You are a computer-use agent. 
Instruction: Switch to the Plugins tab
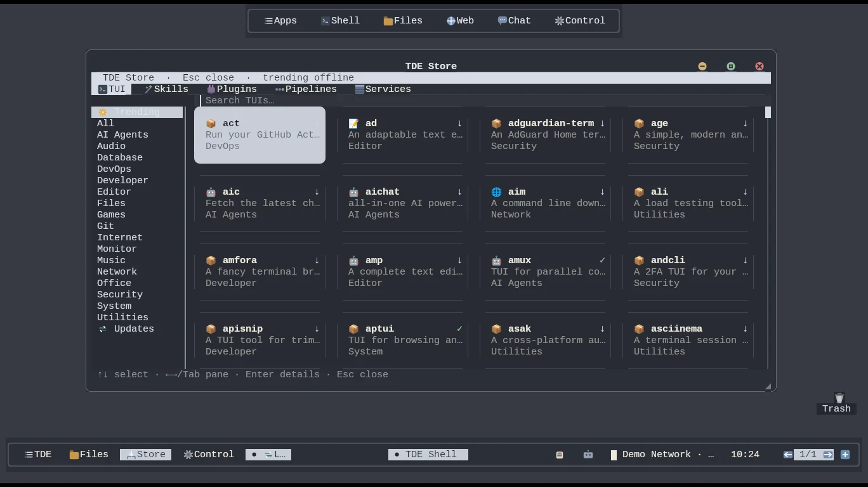[x=232, y=89]
